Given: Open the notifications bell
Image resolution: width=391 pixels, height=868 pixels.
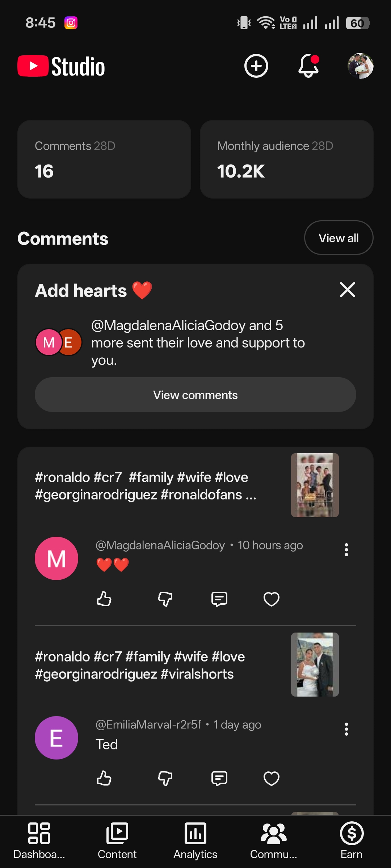Looking at the screenshot, I should point(308,66).
